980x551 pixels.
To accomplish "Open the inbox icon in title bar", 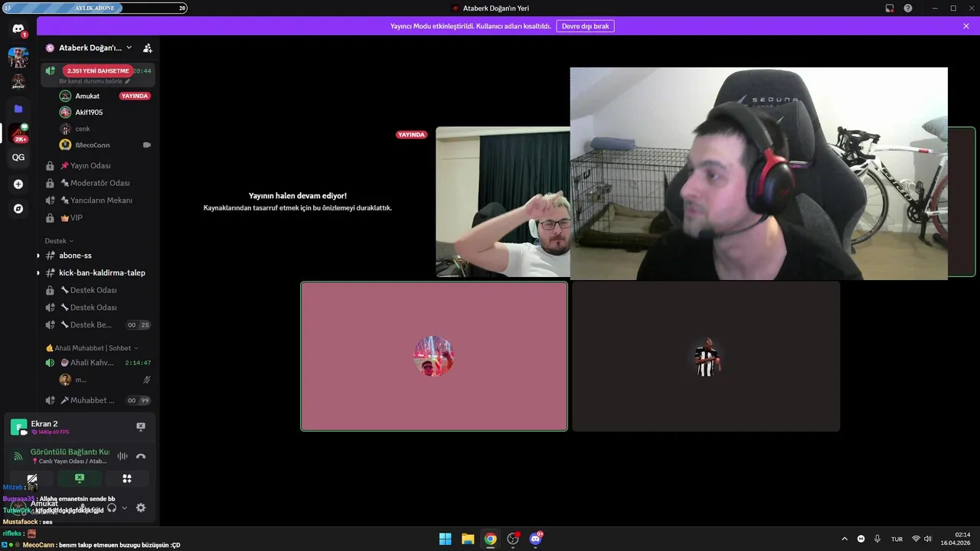I will coord(890,8).
